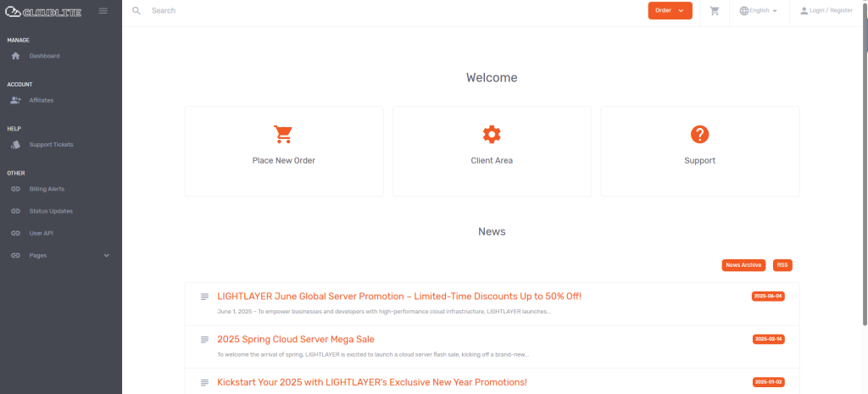
Task: Click the search magnifier icon
Action: point(136,11)
